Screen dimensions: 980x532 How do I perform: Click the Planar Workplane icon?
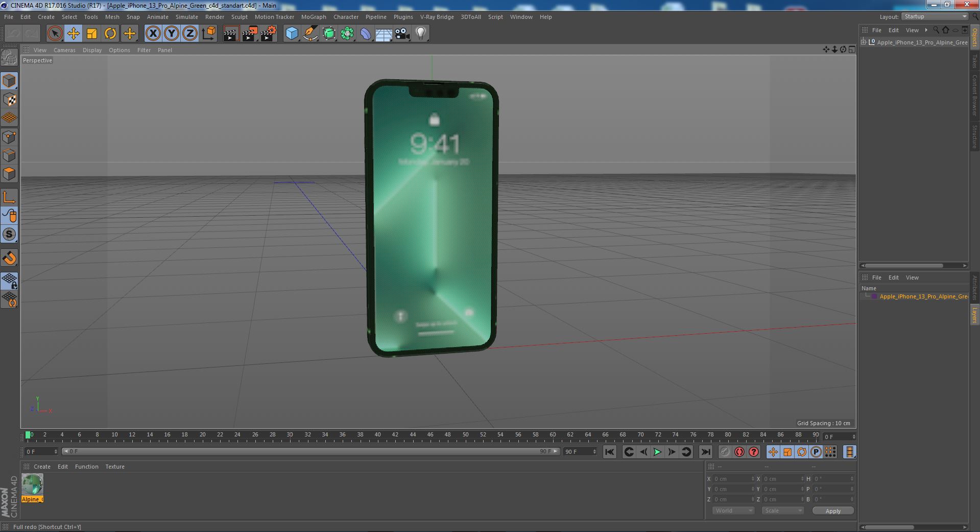coord(9,299)
